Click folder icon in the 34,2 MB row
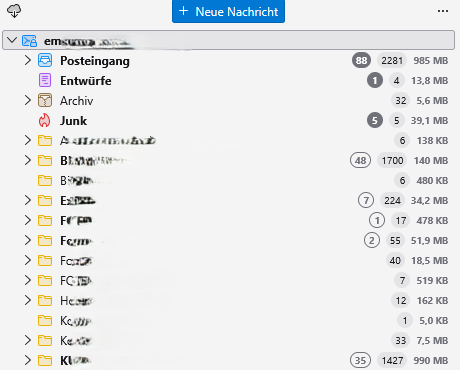 [45, 201]
